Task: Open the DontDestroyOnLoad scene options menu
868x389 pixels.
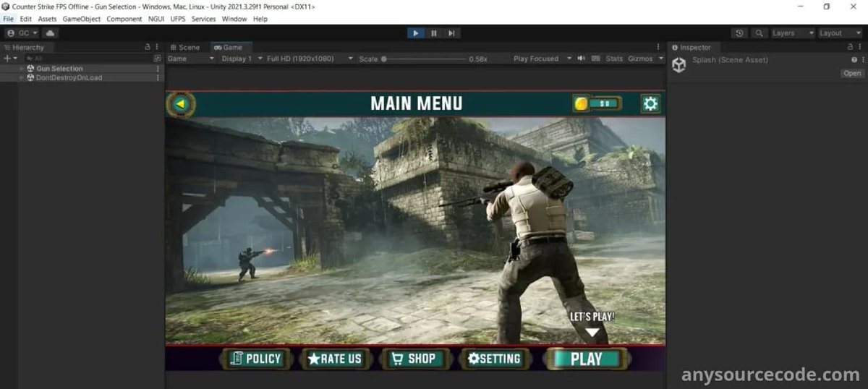Action: 158,77
